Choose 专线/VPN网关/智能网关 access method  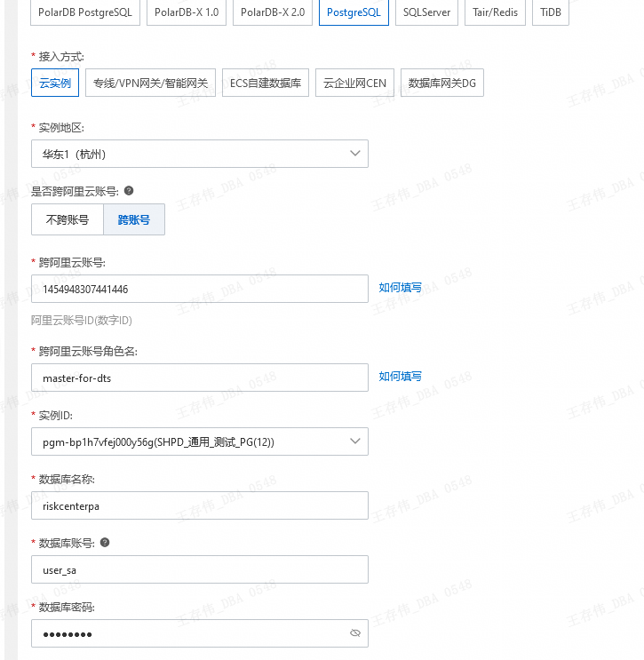click(151, 83)
